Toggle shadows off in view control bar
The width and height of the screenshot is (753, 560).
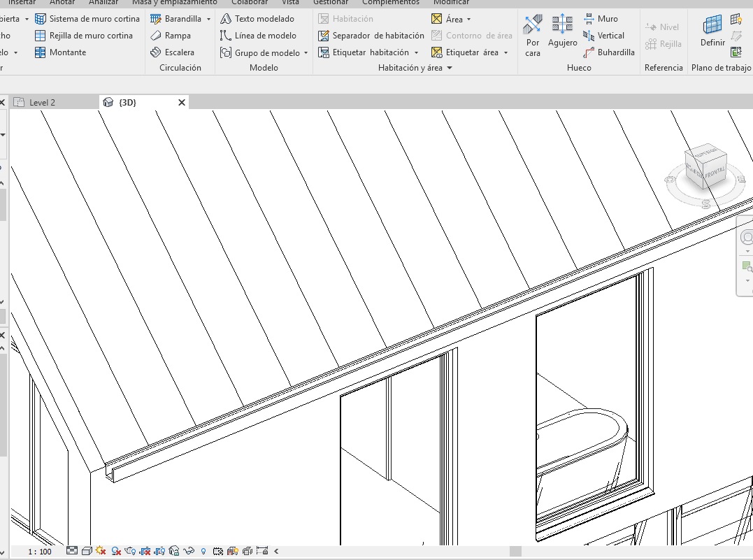coord(116,551)
